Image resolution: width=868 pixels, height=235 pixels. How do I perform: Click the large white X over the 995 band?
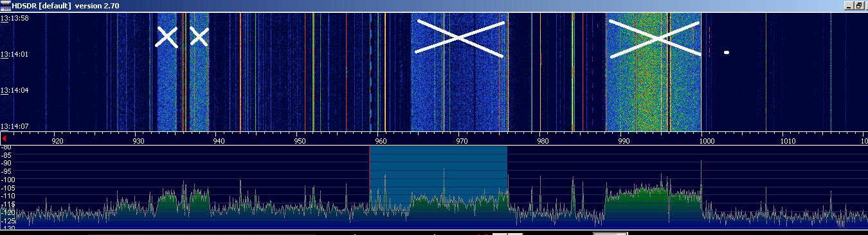coord(655,39)
